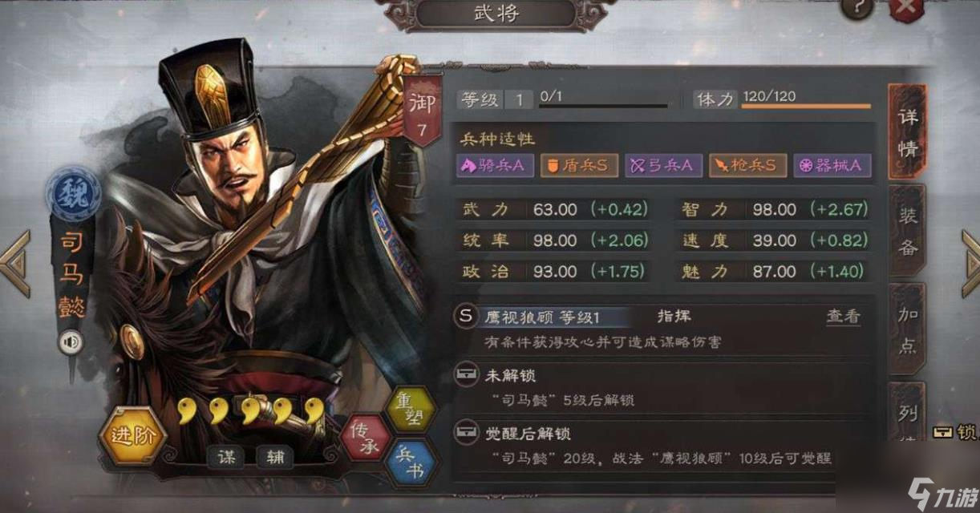
Task: Play voice via speaker icon under 司马懿
Action: (70, 343)
